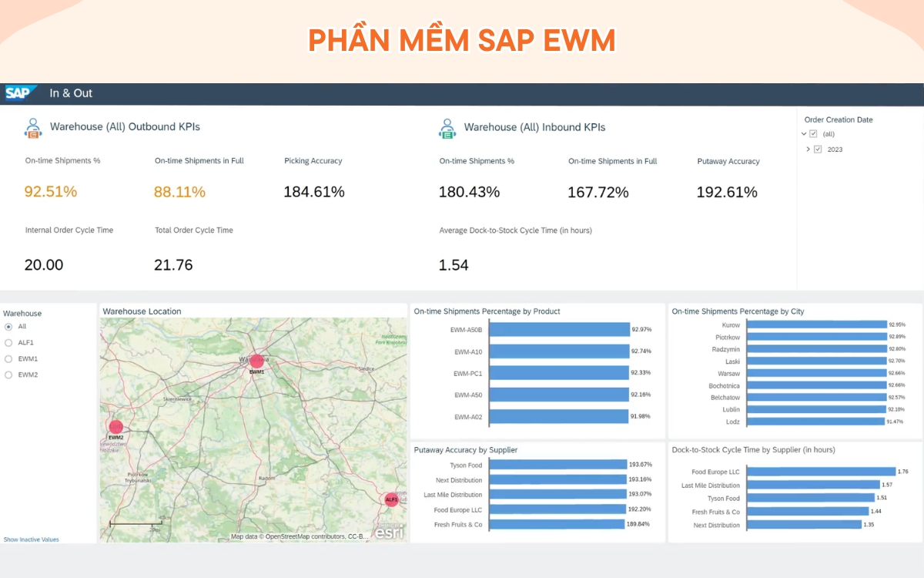Click the Inbound KPIs warehouse worker icon
Viewport: 924px width, 578px height.
(x=447, y=128)
